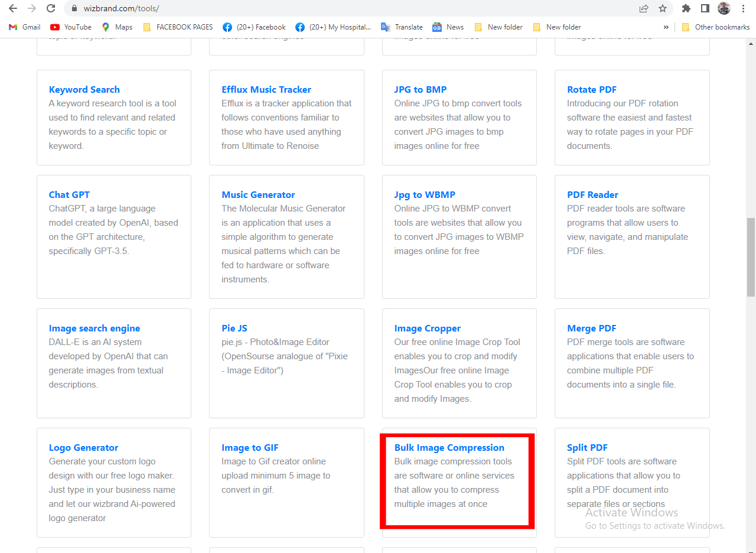
Task: Bookmark this page using the star icon
Action: (x=663, y=8)
